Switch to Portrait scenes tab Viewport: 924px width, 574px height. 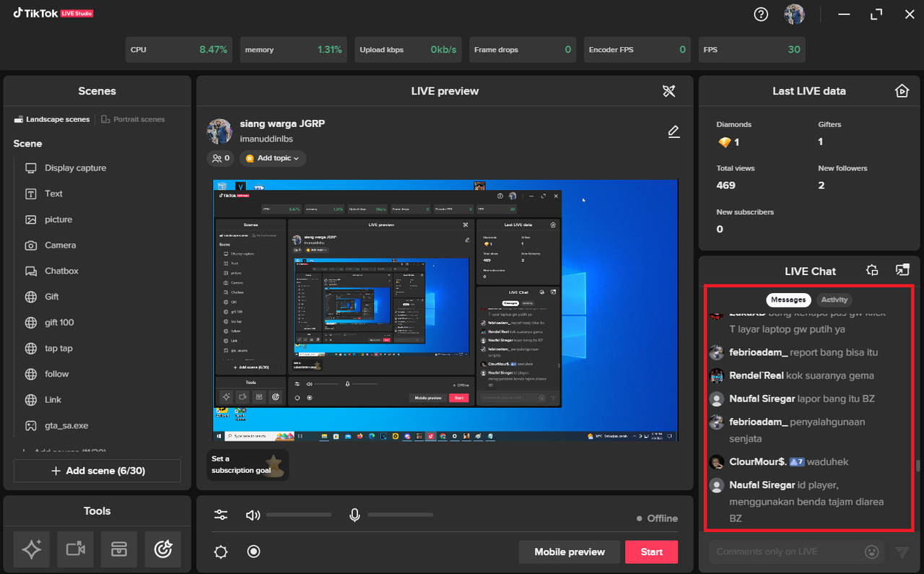coord(133,119)
